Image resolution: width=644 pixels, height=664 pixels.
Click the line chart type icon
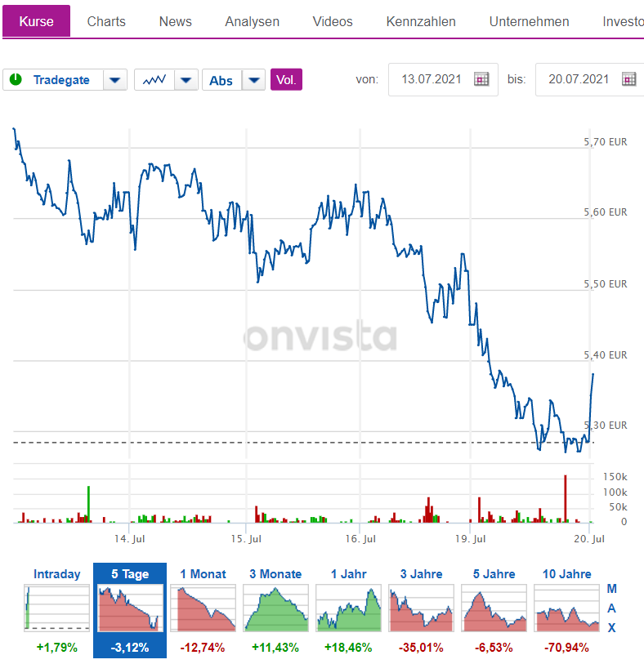[x=154, y=79]
